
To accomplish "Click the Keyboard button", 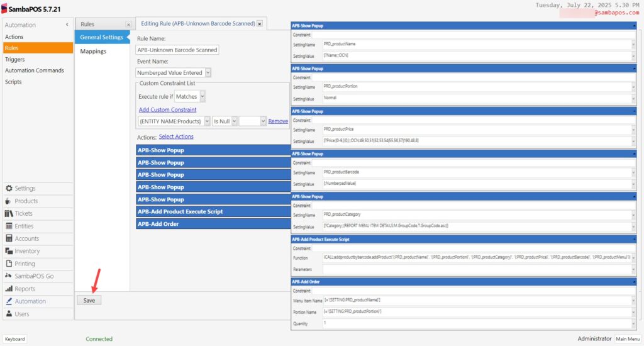I will point(15,339).
